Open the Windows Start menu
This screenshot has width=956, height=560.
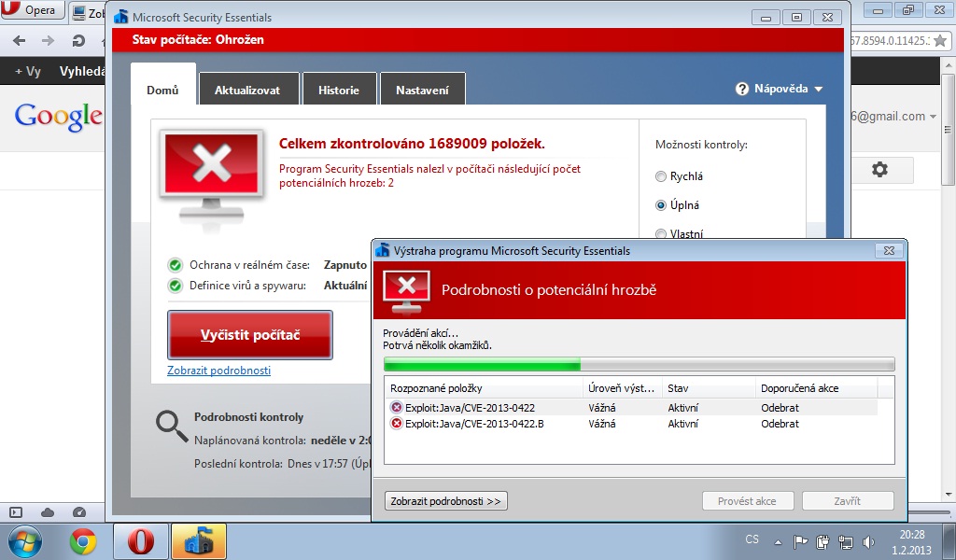point(24,541)
